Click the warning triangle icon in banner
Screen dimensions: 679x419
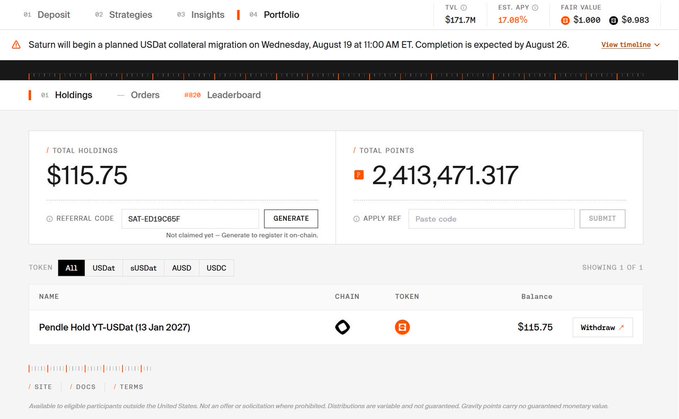pyautogui.click(x=16, y=45)
